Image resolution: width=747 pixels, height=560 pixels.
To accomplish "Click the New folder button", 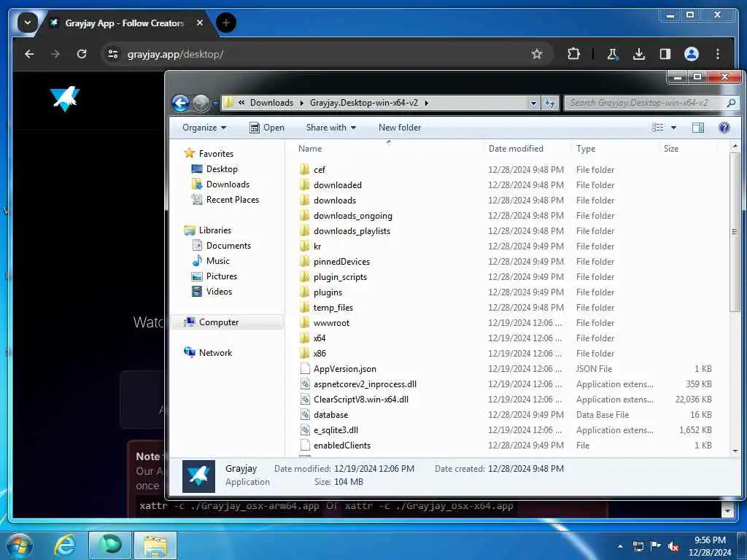I will [400, 128].
